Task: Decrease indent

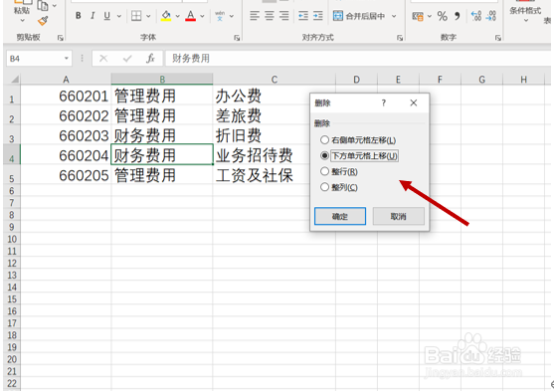Action: (303, 16)
